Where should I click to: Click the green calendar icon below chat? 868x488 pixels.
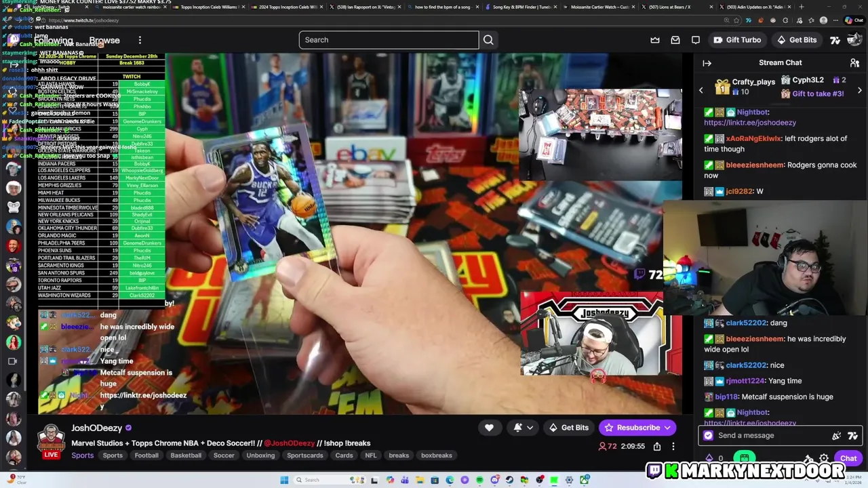pos(744,458)
